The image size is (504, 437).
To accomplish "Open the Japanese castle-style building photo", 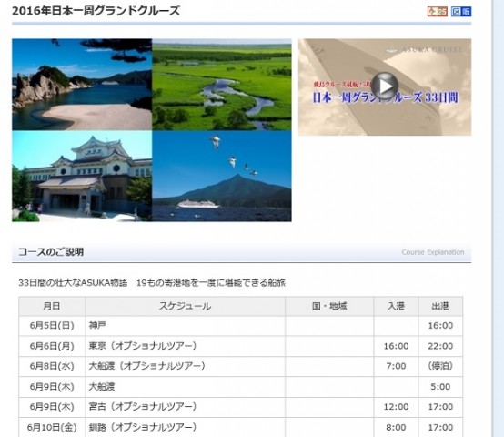I will coord(82,177).
